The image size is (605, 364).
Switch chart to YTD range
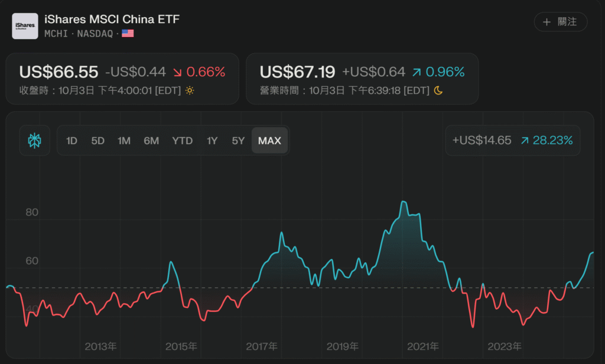pos(182,141)
